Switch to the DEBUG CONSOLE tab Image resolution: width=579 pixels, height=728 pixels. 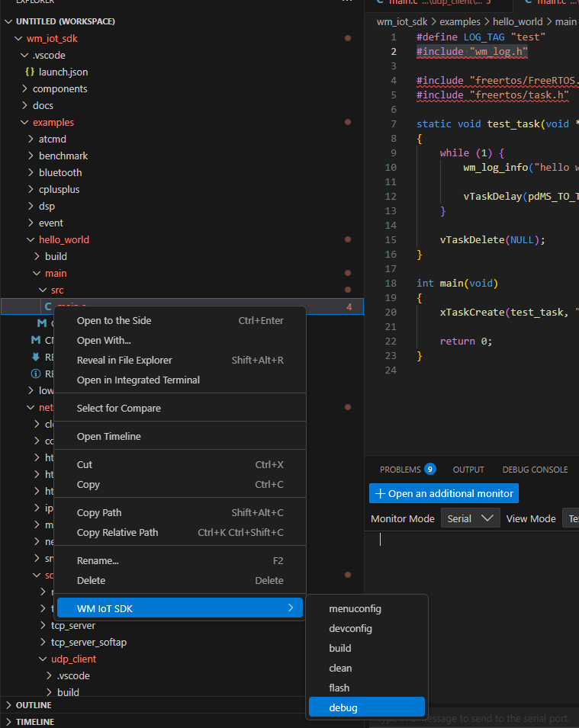pyautogui.click(x=535, y=470)
